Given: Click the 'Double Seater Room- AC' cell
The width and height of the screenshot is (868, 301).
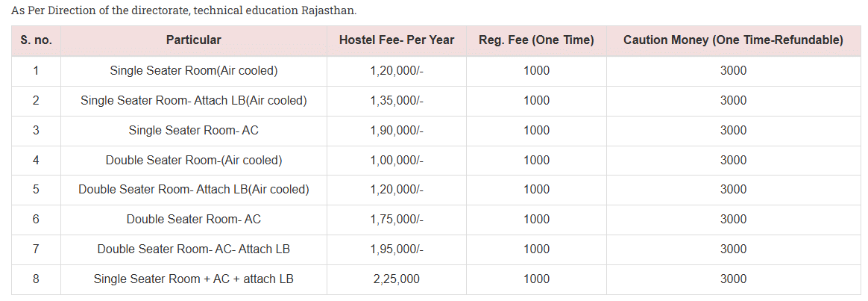Looking at the screenshot, I should 193,220.
